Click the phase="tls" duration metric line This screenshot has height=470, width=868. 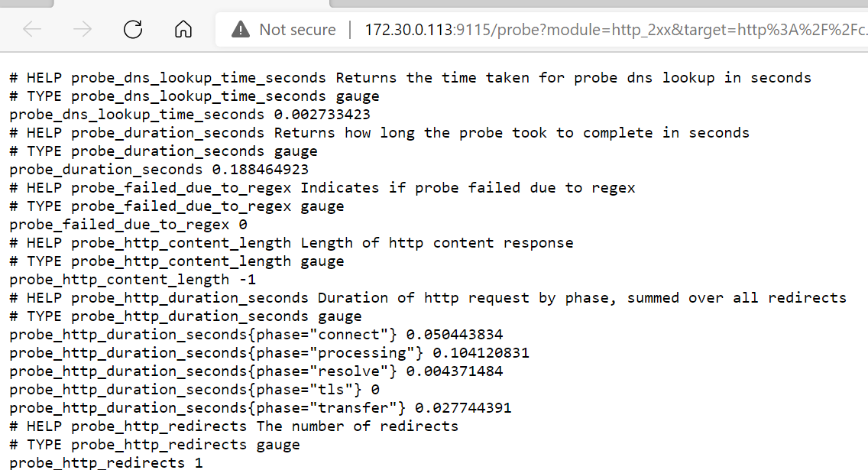point(194,390)
